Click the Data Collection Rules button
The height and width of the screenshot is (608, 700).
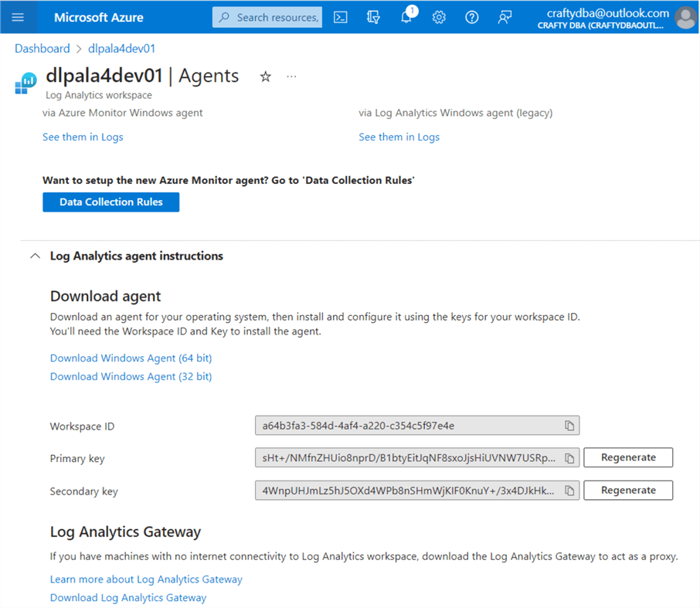tap(111, 202)
